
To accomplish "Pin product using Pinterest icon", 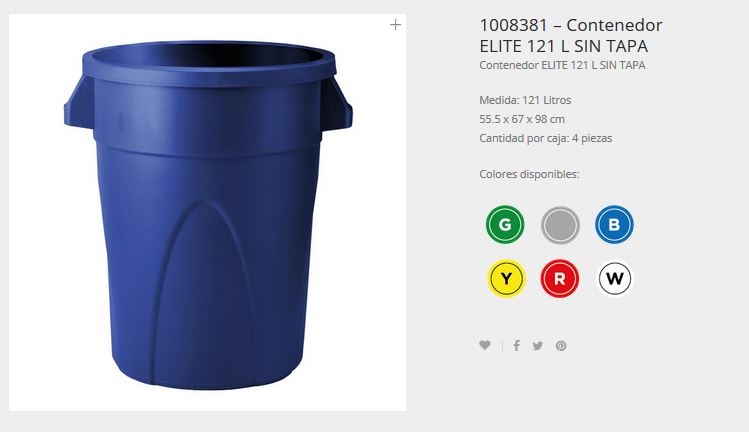I will 561,346.
